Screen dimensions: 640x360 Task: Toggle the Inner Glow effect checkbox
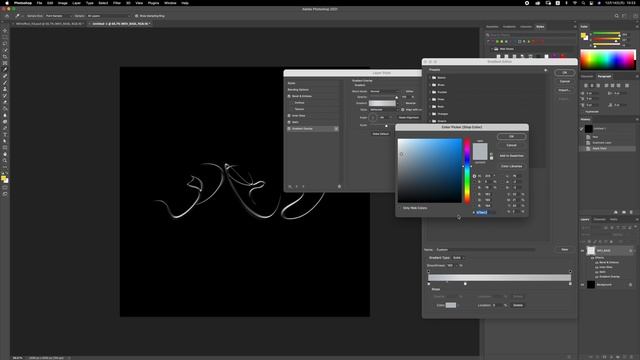click(289, 116)
